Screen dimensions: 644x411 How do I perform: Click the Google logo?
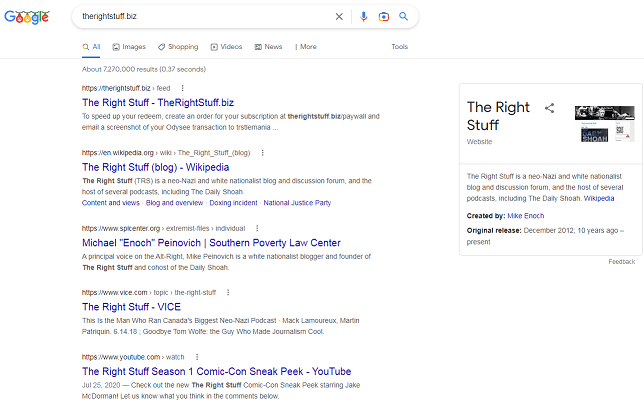(x=27, y=17)
